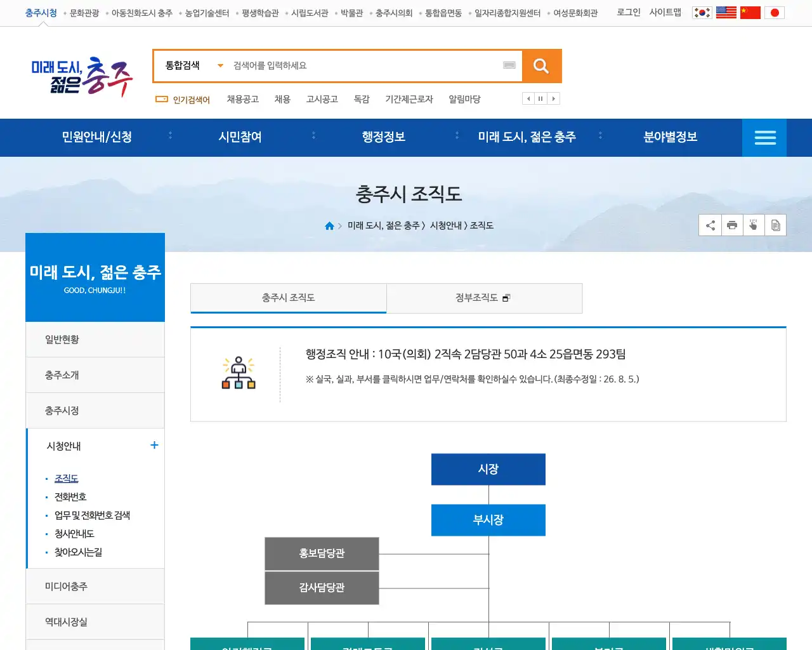This screenshot has width=812, height=650.
Task: Open the 문화관광 top site link
Action: pos(84,13)
